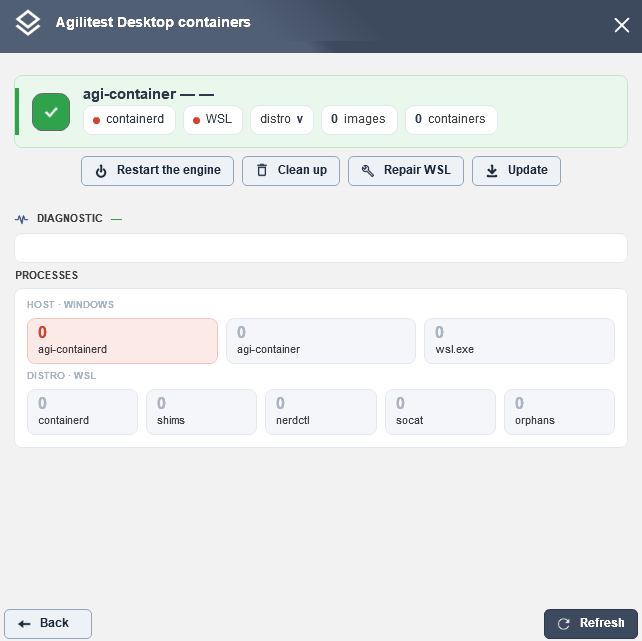The height and width of the screenshot is (641, 642).
Task: Click Restart the engine button
Action: coord(157,171)
